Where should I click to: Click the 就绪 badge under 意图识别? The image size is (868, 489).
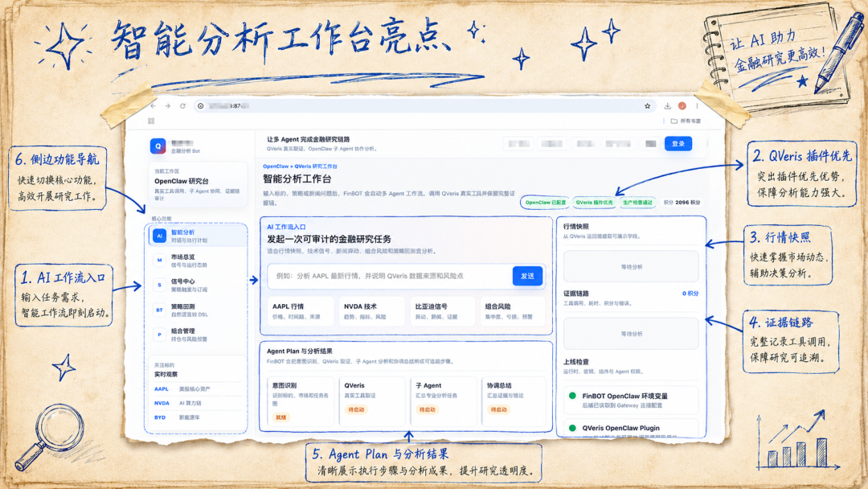280,417
